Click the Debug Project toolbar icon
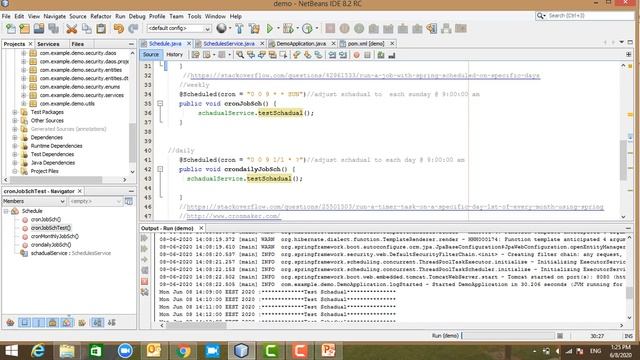The height and width of the screenshot is (360, 640). click(288, 29)
